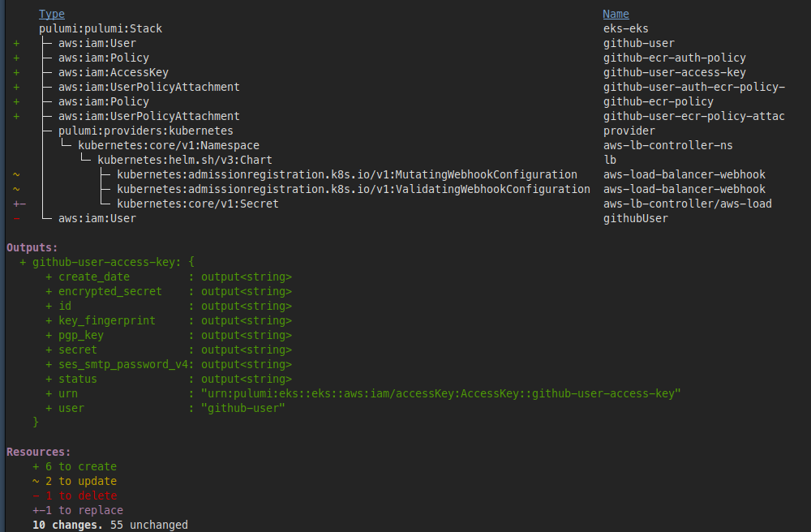The width and height of the screenshot is (811, 532).
Task: Click the githubUser resource name
Action: pyautogui.click(x=635, y=218)
